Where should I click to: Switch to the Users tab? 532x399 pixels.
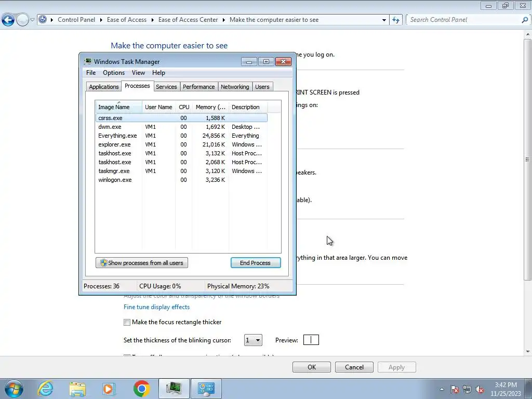click(x=262, y=87)
